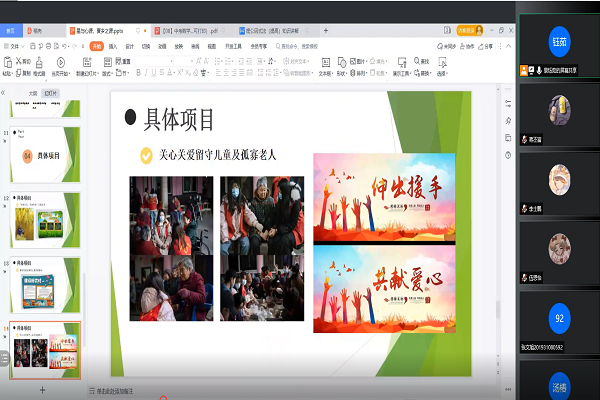Toggle Underline formatting
Image resolution: width=600 pixels, height=400 pixels.
[x=153, y=72]
